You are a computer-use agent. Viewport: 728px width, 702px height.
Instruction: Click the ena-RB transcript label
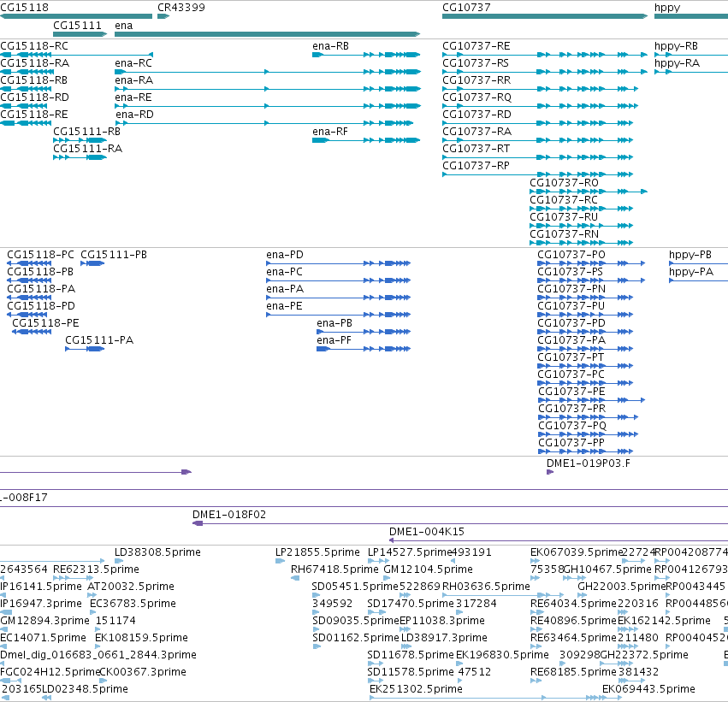pos(330,46)
